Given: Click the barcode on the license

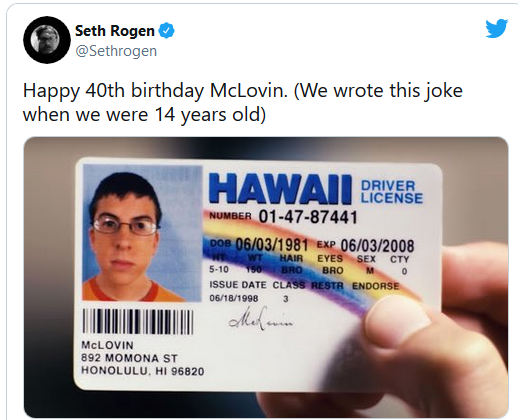Looking at the screenshot, I should point(138,321).
